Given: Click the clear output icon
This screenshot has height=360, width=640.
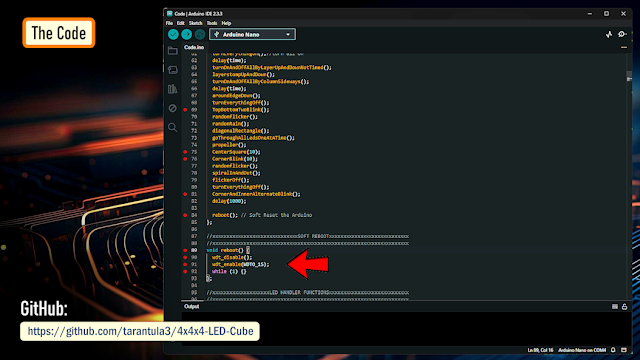Looking at the screenshot, I should 615,307.
